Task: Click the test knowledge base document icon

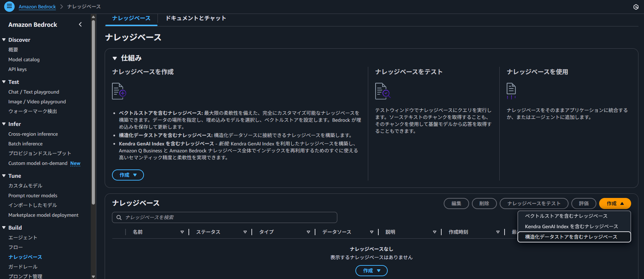Action: [383, 91]
